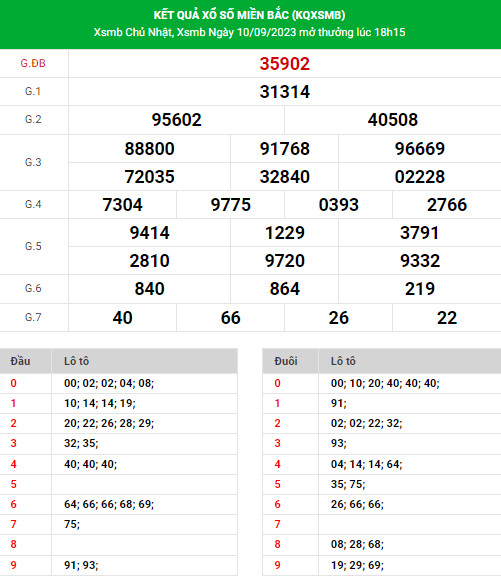Screen dimensions: 501x576
Task: Select the G.4 number 9775
Action: [x=231, y=205]
